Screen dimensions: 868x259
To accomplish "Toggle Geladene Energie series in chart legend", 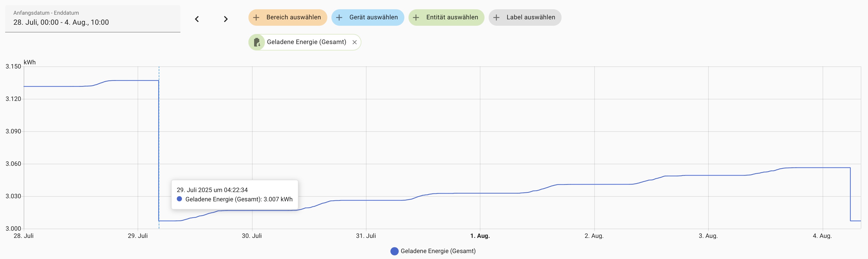I will pos(438,251).
